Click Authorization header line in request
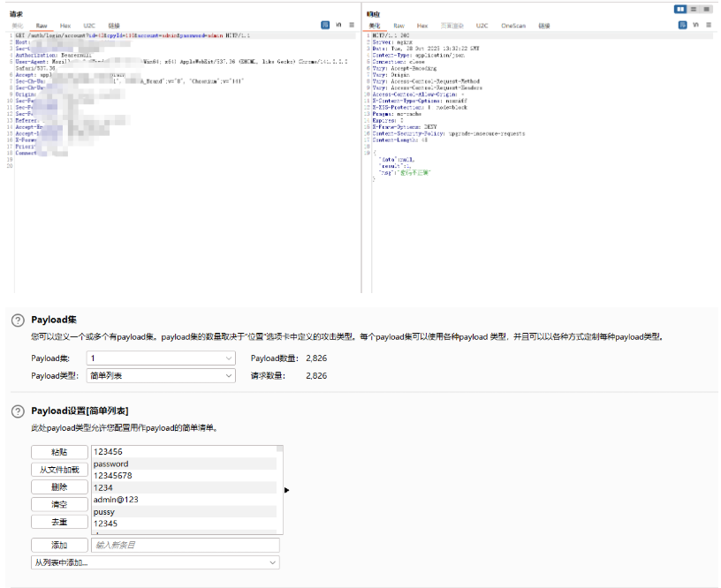The width and height of the screenshot is (721, 588). click(53, 55)
